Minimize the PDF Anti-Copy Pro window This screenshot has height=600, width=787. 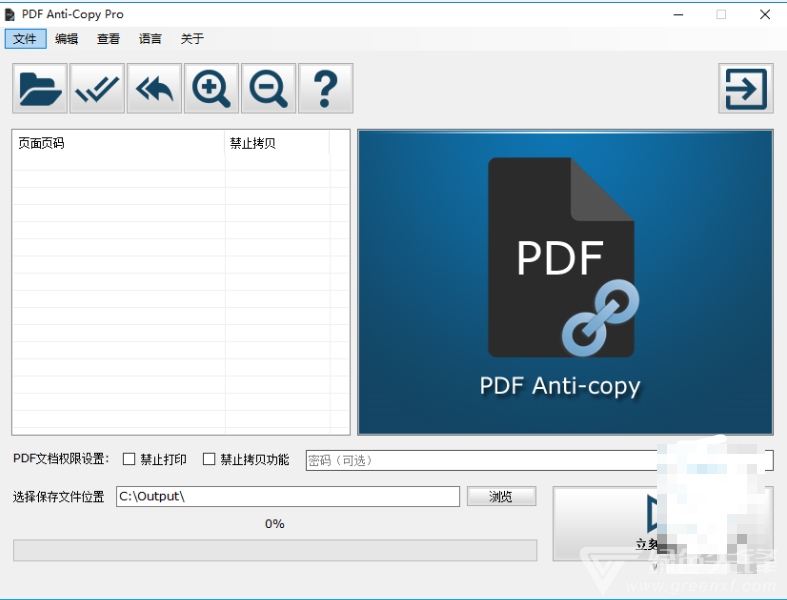[678, 15]
